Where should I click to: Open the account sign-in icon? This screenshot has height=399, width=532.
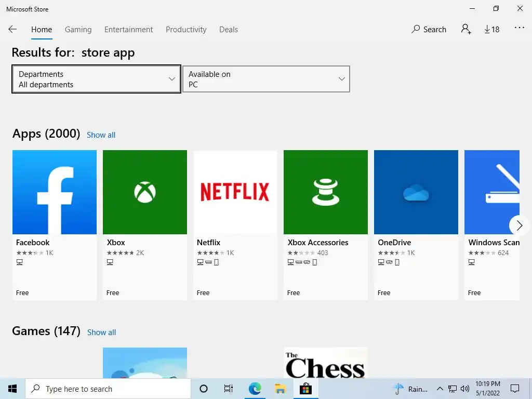(466, 29)
